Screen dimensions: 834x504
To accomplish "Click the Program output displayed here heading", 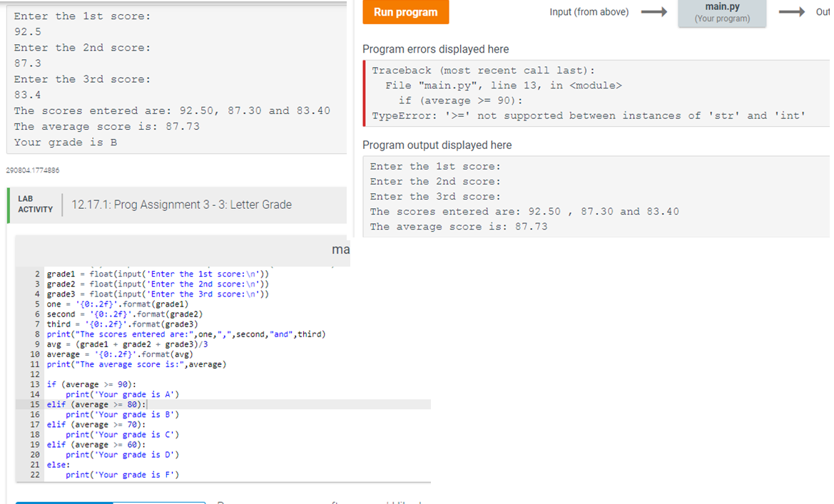I will tap(437, 145).
